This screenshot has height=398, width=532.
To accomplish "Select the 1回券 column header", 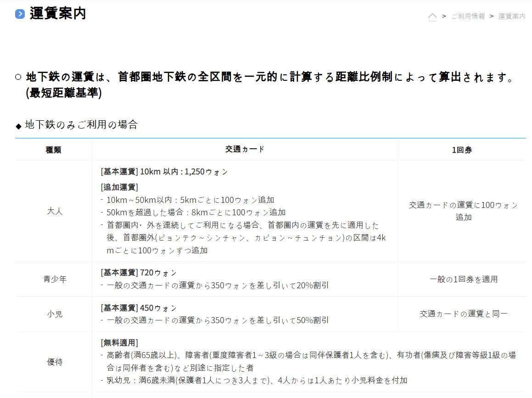I will [x=462, y=150].
